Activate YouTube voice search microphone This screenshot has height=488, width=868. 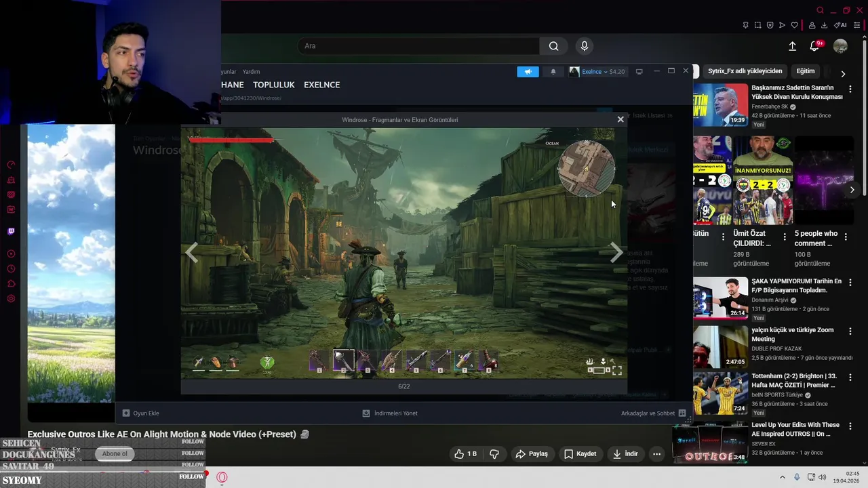(585, 46)
